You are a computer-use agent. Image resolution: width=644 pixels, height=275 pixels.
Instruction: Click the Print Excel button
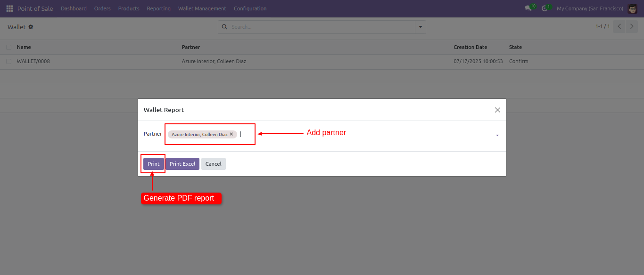click(x=182, y=164)
